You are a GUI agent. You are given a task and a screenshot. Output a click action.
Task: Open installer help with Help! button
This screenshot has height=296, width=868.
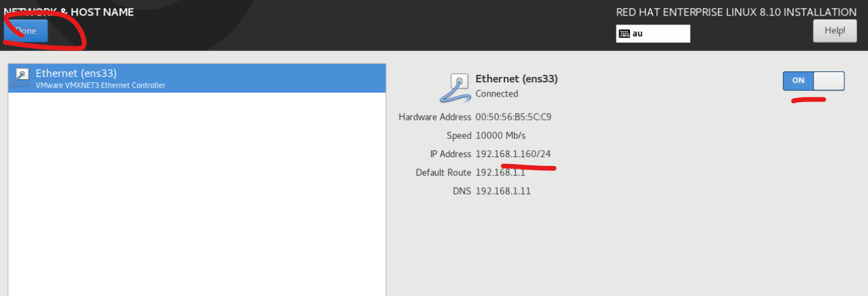[835, 31]
